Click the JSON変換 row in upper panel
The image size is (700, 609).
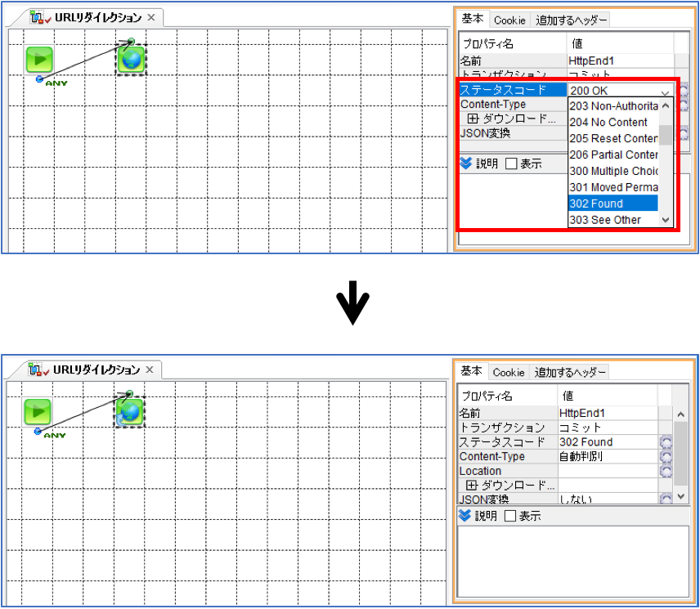[x=513, y=133]
